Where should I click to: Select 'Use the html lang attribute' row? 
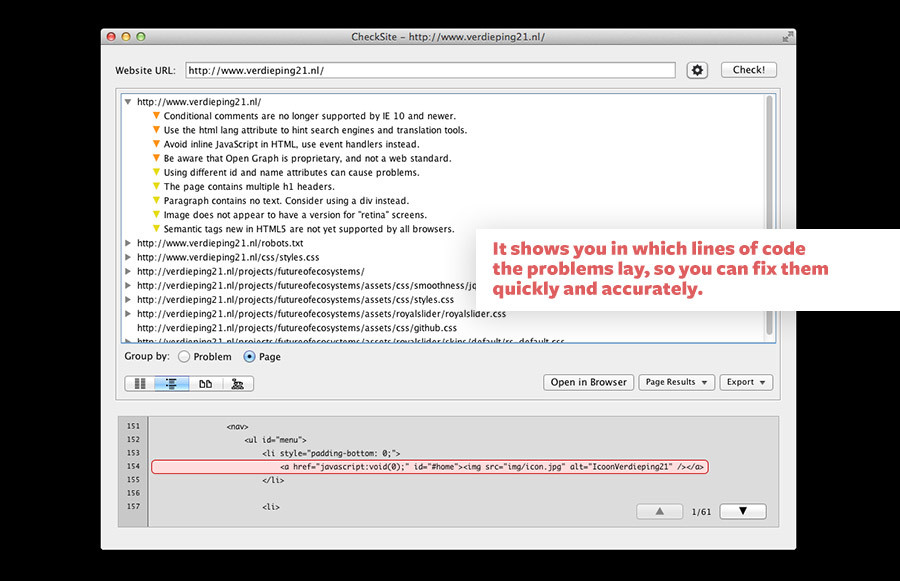[315, 130]
